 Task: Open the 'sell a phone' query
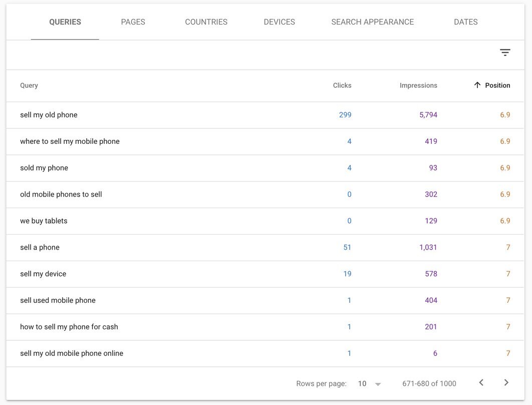coord(40,248)
